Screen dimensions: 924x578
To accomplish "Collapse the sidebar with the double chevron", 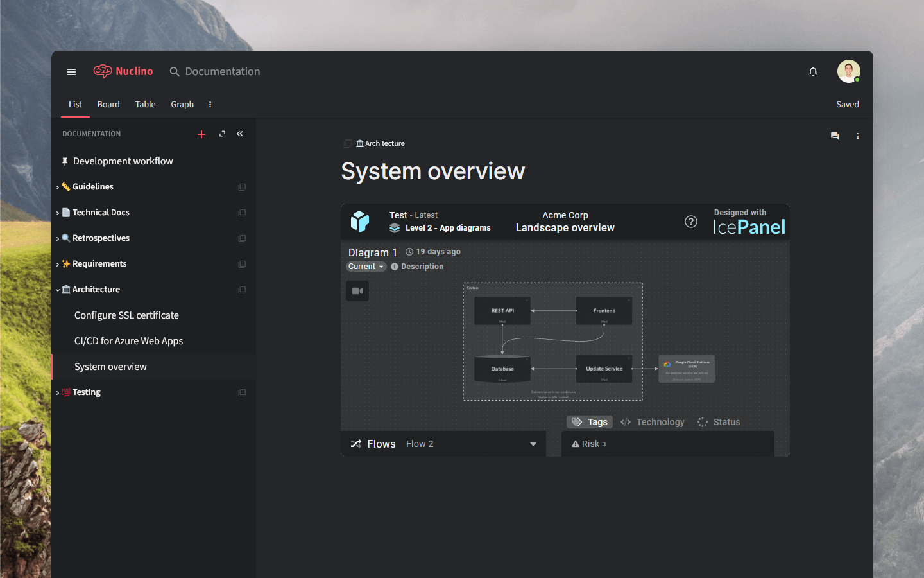I will point(240,134).
